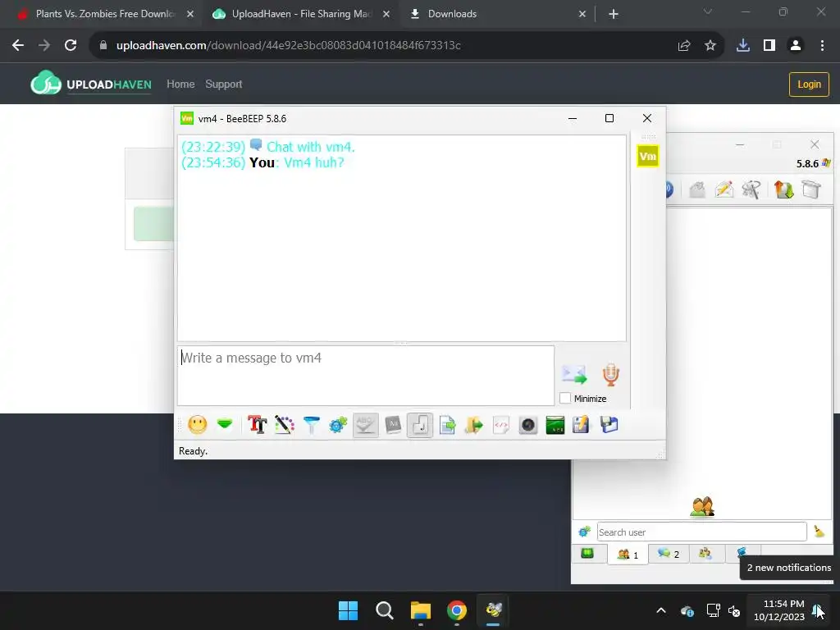Open Chrome downloads icon in toolbar
Image resolution: width=840 pixels, height=630 pixels.
click(x=743, y=46)
